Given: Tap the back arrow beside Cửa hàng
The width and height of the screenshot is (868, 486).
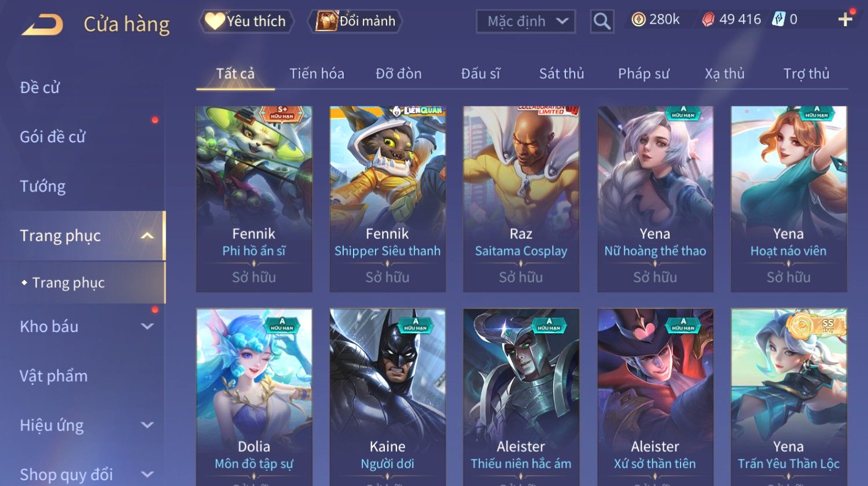Looking at the screenshot, I should 42,25.
